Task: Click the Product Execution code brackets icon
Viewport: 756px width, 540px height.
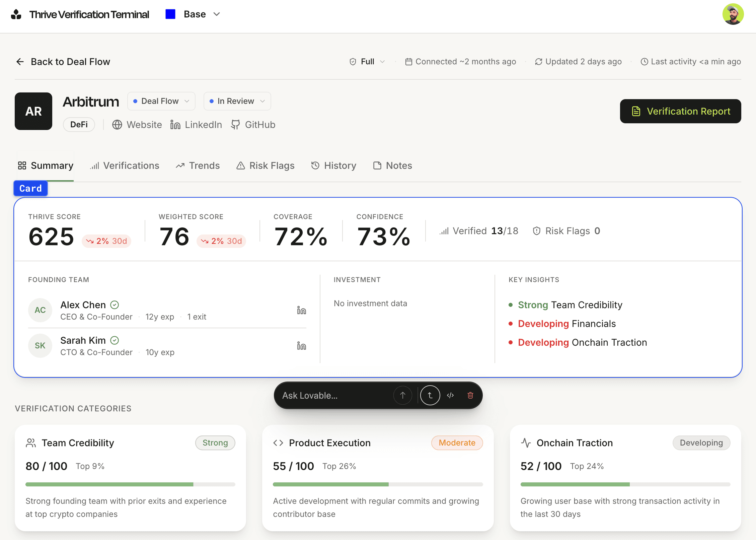Action: click(x=278, y=443)
